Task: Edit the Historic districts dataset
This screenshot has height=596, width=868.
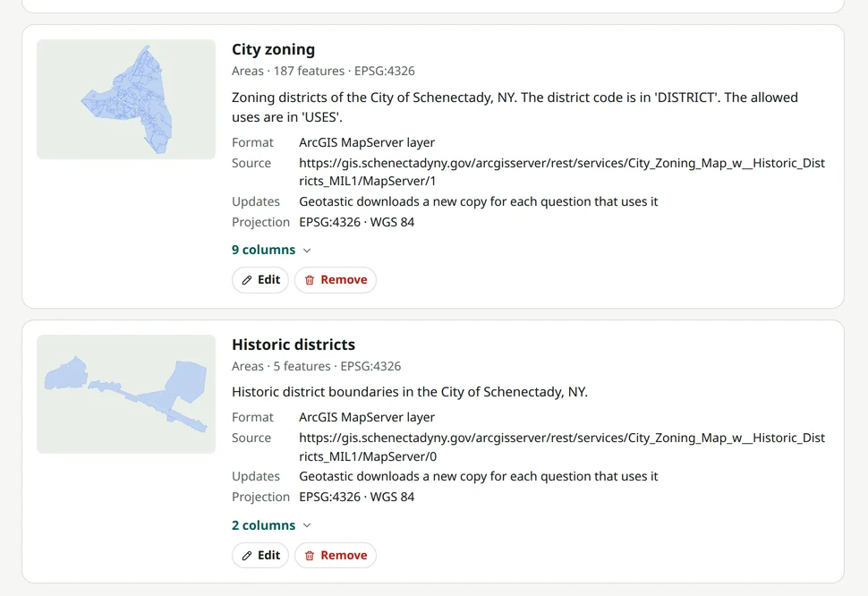Action: [x=260, y=555]
